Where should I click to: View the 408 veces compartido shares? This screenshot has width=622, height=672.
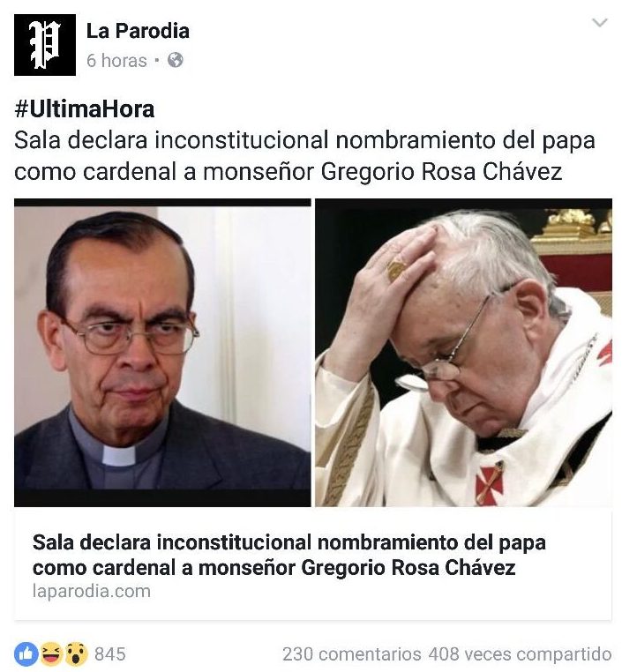[520, 654]
